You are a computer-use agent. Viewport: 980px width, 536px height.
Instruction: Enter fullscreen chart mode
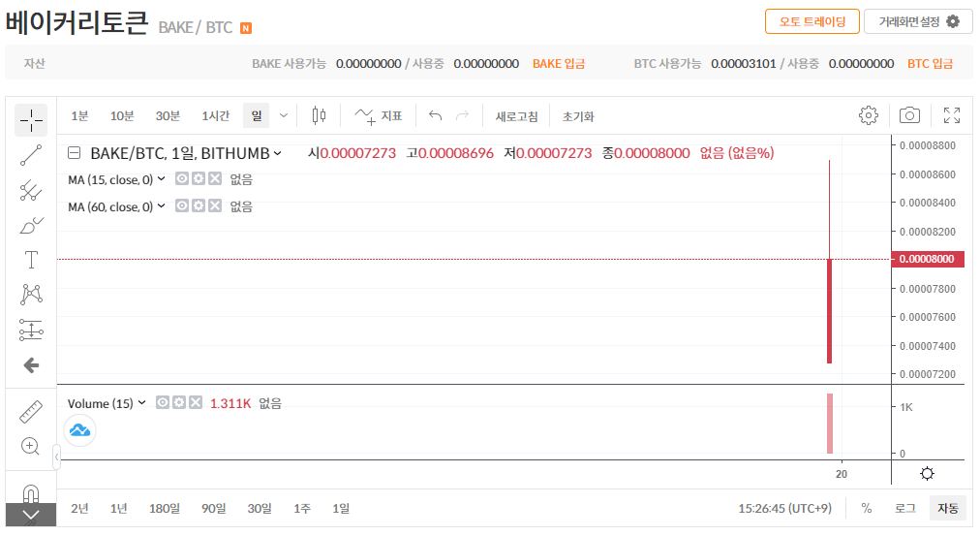951,115
